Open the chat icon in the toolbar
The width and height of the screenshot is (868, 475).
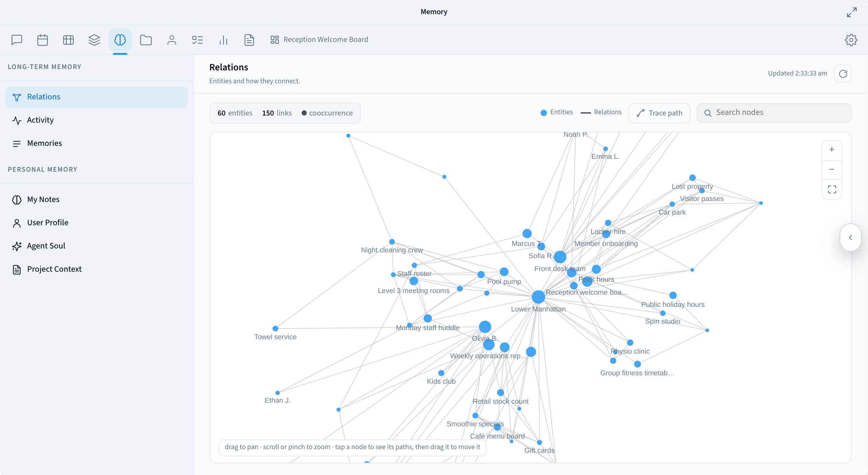pos(16,40)
